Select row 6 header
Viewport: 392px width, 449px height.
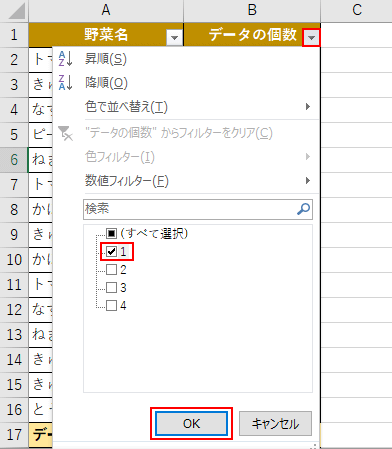[x=14, y=160]
